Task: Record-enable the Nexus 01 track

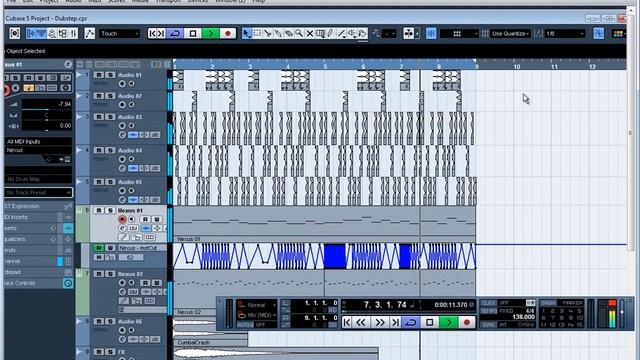Action: pos(122,219)
